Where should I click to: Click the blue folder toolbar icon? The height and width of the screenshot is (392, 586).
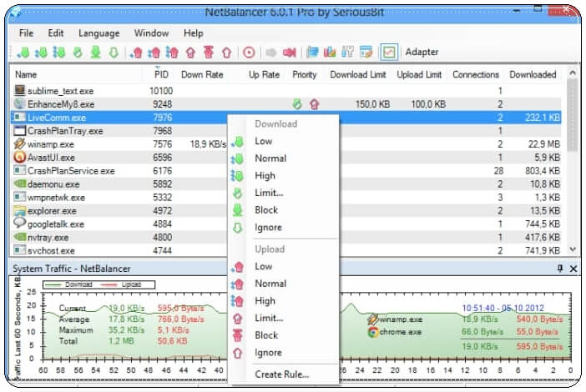[x=312, y=53]
